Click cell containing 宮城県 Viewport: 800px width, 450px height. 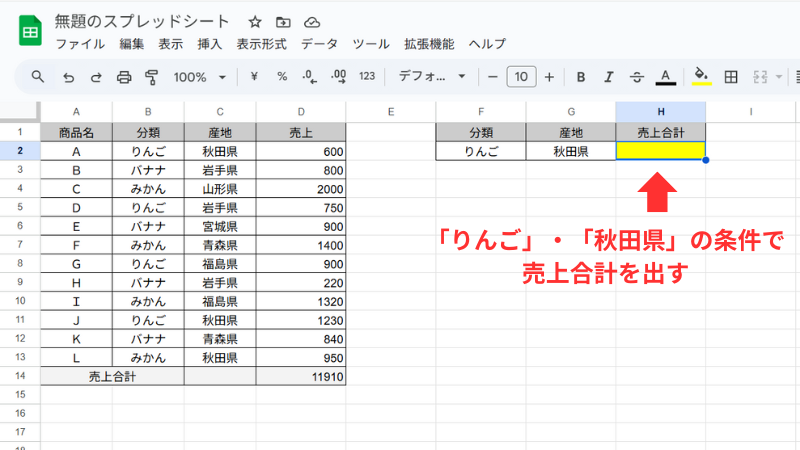tap(220, 227)
